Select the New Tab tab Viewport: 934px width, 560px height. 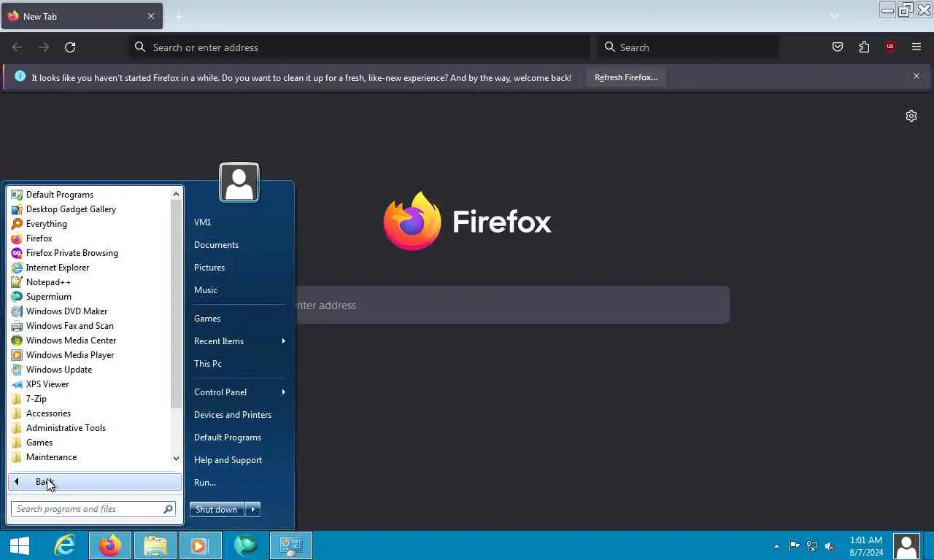tap(82, 16)
